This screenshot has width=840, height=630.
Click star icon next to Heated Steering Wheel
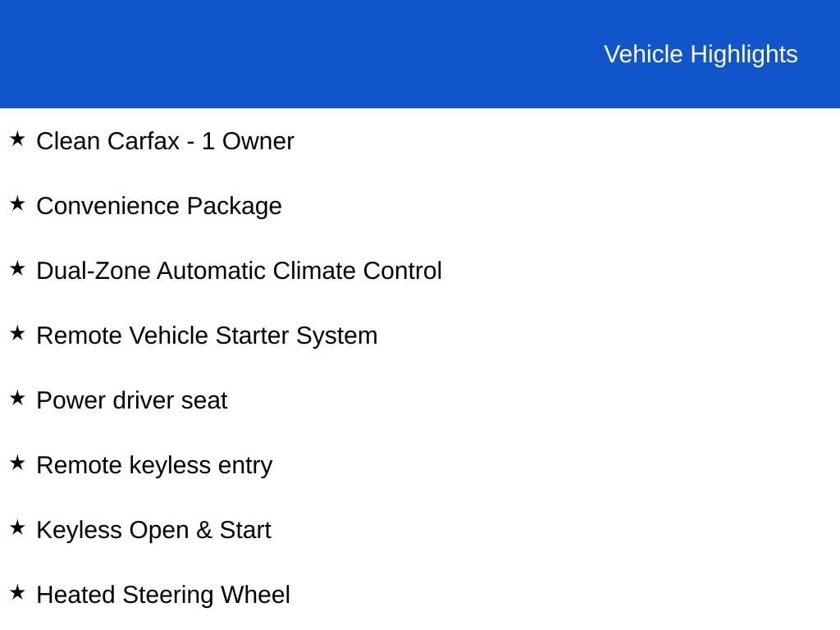coord(17,592)
